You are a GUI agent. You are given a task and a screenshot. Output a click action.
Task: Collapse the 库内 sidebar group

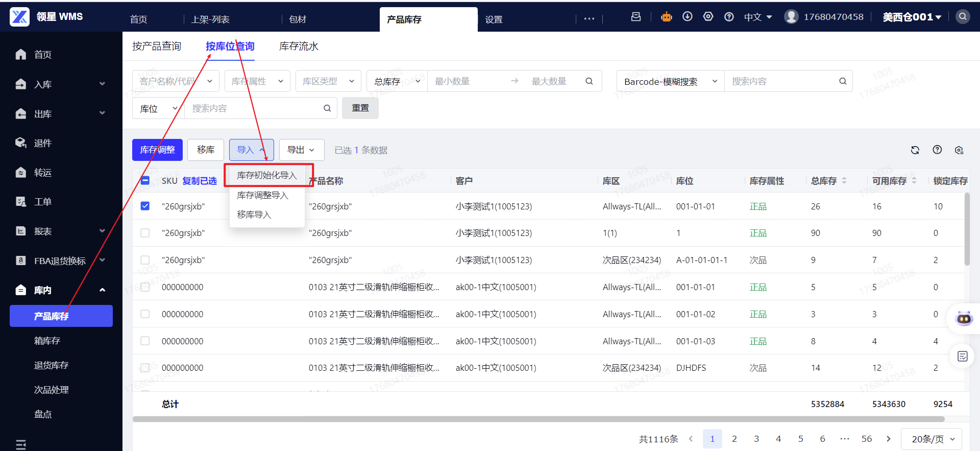point(102,290)
